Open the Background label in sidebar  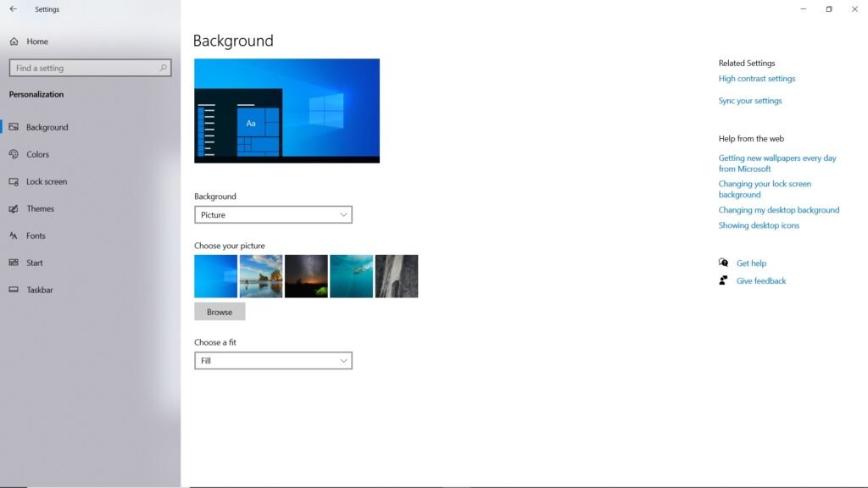pos(47,127)
